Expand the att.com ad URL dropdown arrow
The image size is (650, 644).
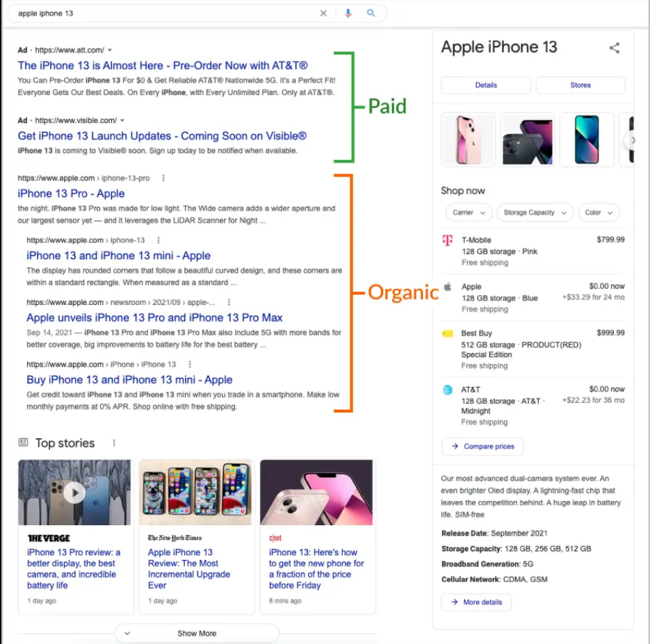click(x=110, y=51)
